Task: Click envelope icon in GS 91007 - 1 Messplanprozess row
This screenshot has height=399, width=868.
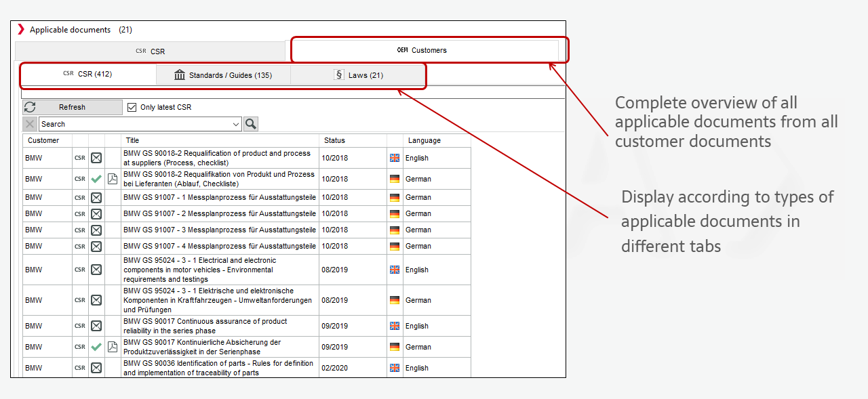Action: click(96, 197)
